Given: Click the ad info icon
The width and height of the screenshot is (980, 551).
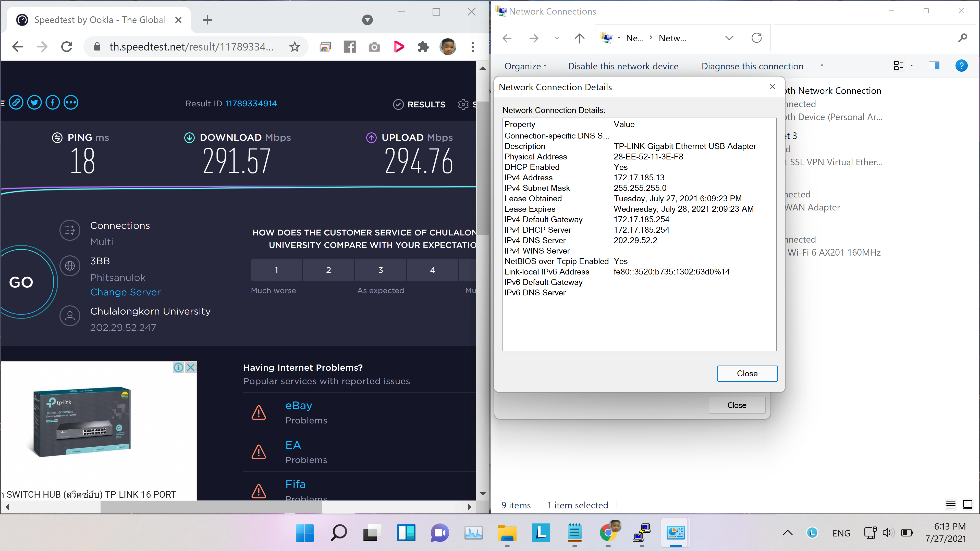Looking at the screenshot, I should tap(178, 367).
